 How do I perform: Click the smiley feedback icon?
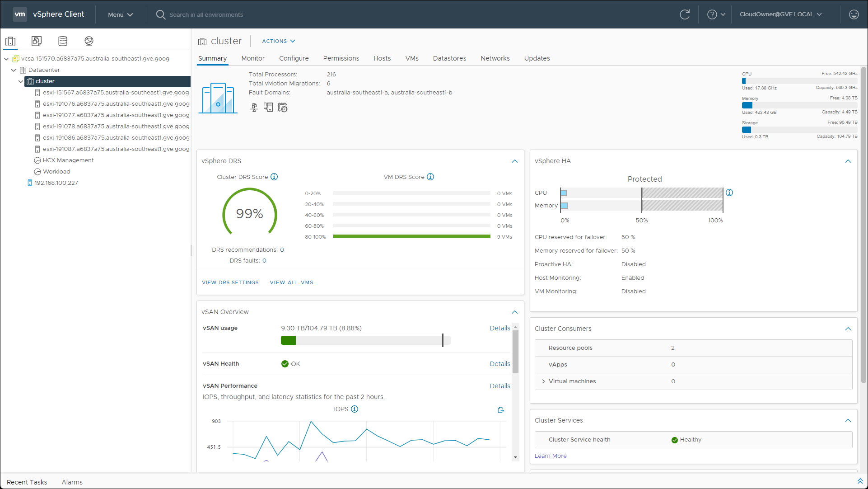(854, 14)
